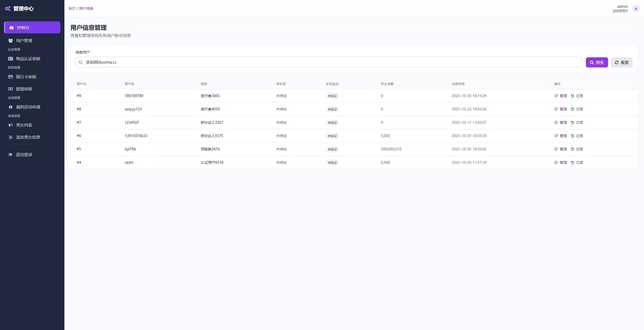Screen dimensions: 644x330
Task: Select 提现审核 in the sidebar
Action: [24, 89]
